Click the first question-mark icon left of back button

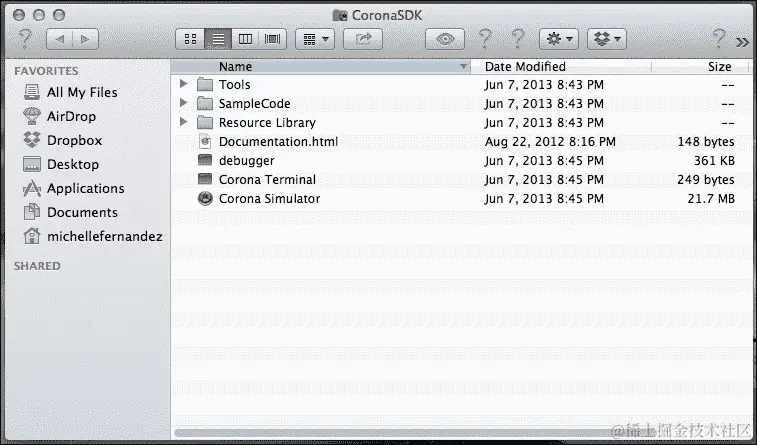click(25, 39)
